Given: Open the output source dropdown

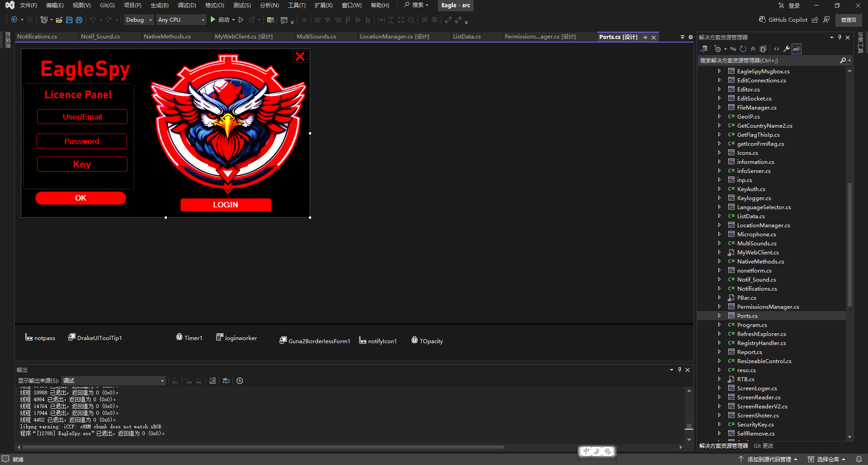Looking at the screenshot, I should pyautogui.click(x=114, y=381).
